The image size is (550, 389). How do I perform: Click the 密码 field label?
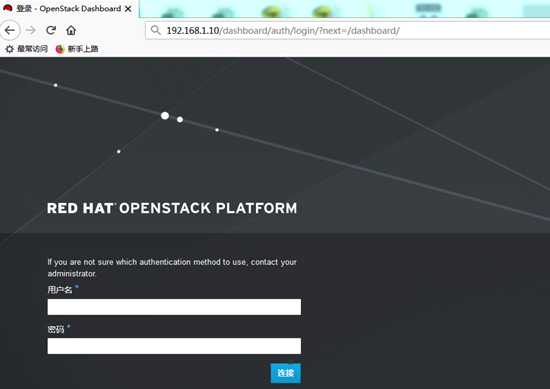(56, 329)
